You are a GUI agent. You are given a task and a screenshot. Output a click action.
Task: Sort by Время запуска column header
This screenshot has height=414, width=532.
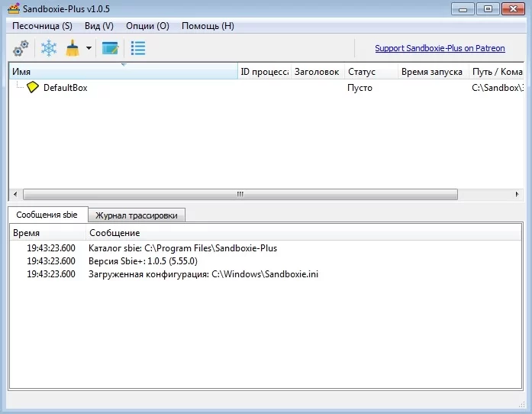point(434,72)
